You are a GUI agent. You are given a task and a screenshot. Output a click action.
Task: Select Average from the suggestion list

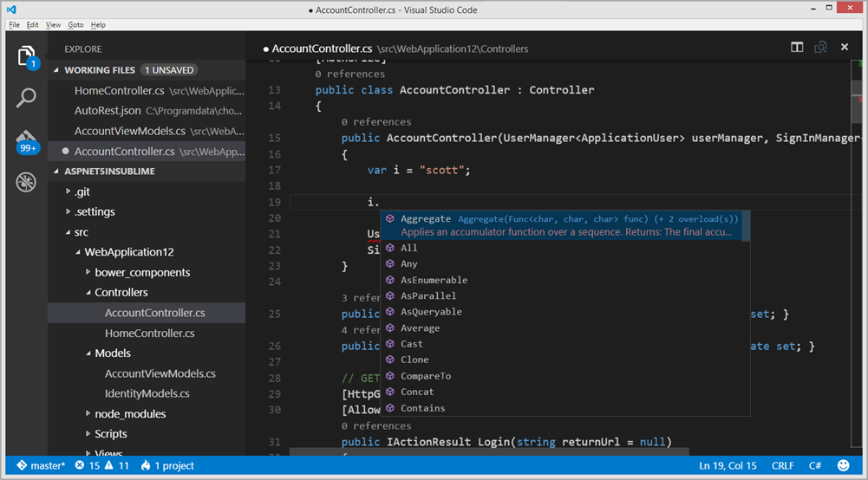(x=565, y=328)
